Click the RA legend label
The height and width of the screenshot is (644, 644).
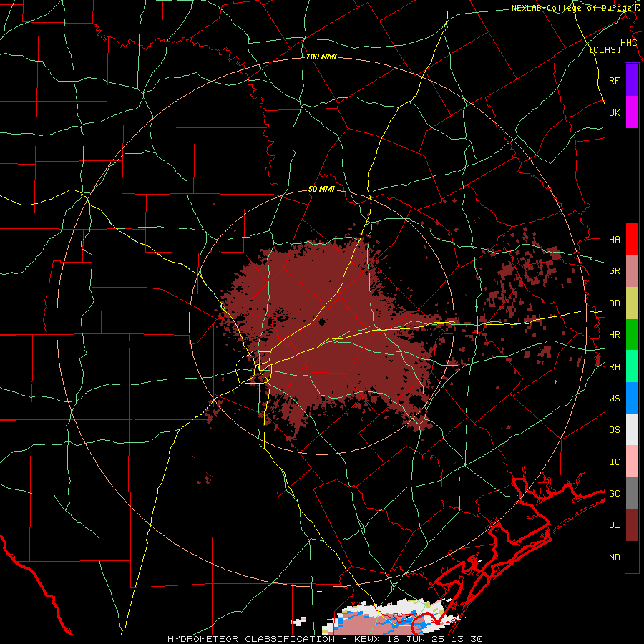point(614,366)
